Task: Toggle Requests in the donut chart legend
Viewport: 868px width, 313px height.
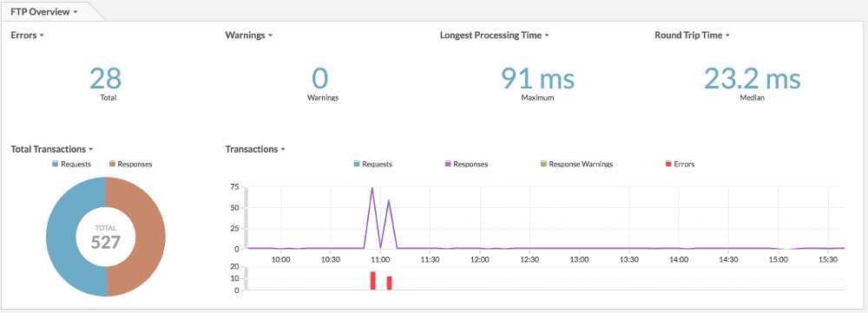Action: pyautogui.click(x=72, y=164)
